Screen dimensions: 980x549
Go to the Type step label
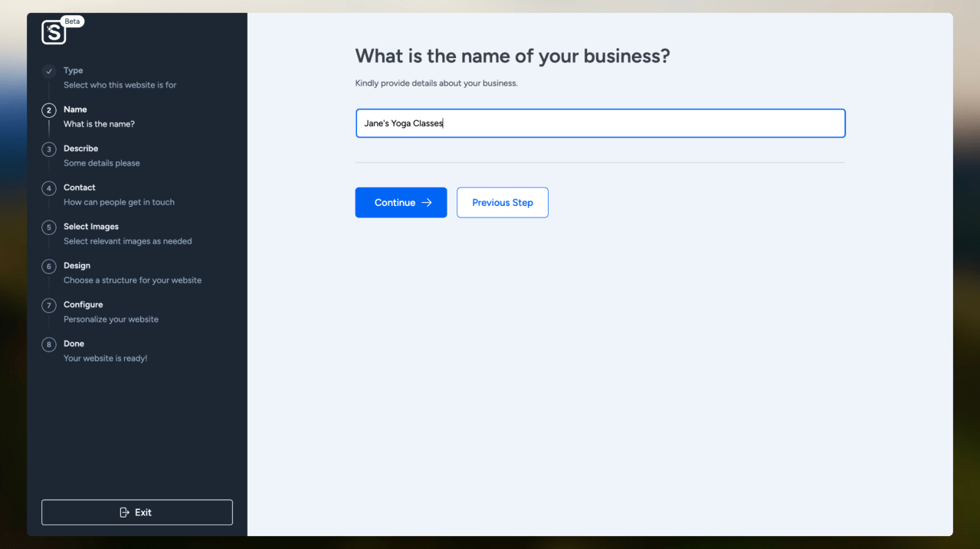(74, 70)
